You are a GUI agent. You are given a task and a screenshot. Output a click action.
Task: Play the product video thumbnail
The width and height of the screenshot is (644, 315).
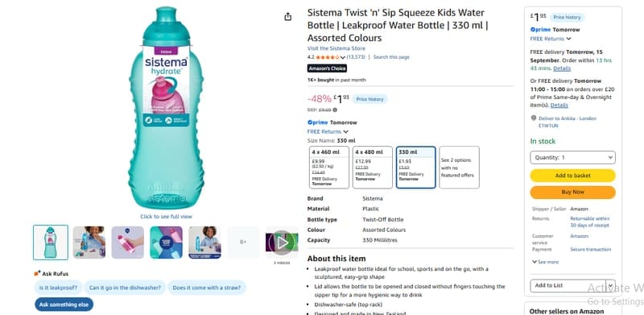(x=282, y=242)
